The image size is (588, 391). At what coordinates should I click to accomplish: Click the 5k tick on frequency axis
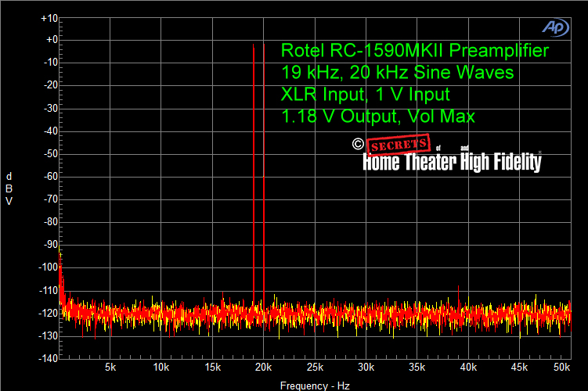pos(110,367)
